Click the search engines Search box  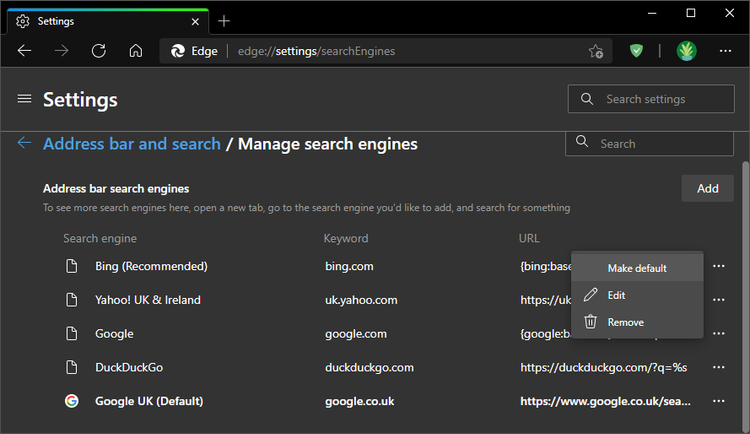coord(655,144)
